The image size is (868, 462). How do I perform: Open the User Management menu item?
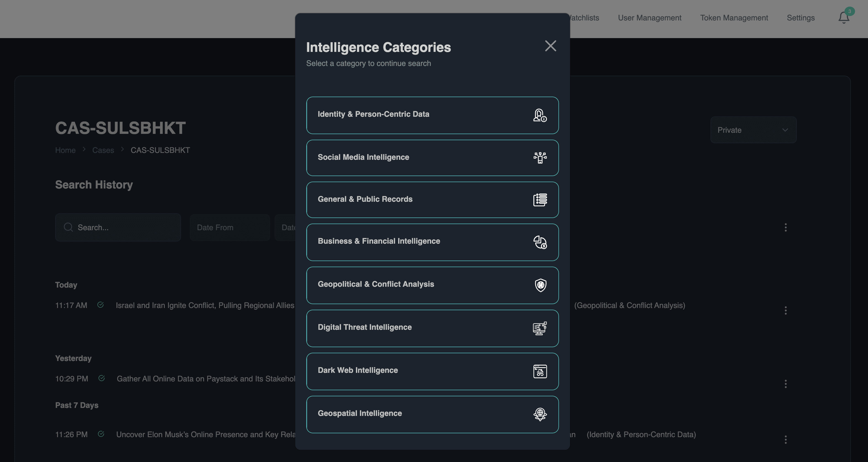click(x=649, y=18)
